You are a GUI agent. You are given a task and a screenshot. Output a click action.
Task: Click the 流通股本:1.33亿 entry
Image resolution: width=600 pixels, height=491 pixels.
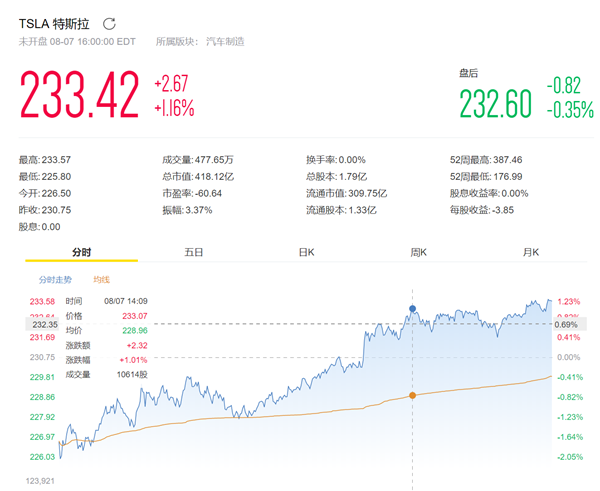341,210
